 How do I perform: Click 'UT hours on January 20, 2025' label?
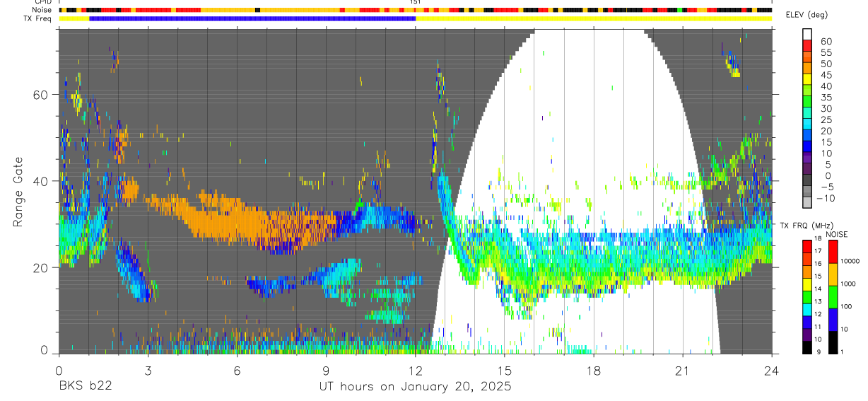click(414, 387)
